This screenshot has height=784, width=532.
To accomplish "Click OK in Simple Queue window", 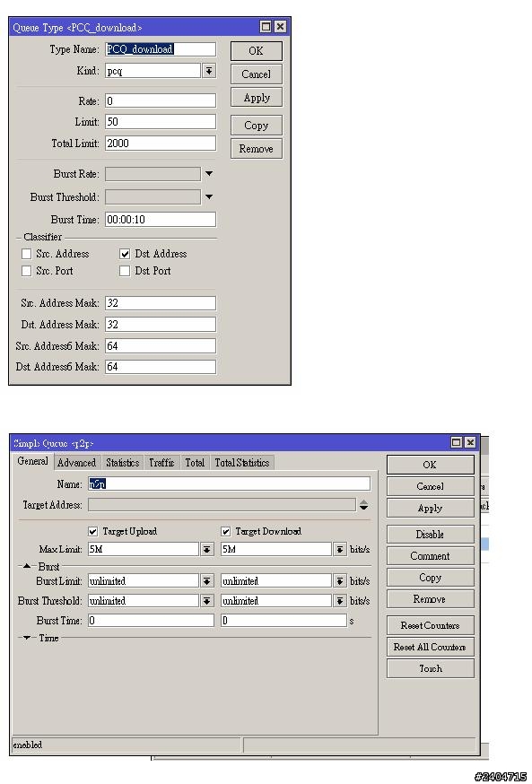I will click(430, 465).
